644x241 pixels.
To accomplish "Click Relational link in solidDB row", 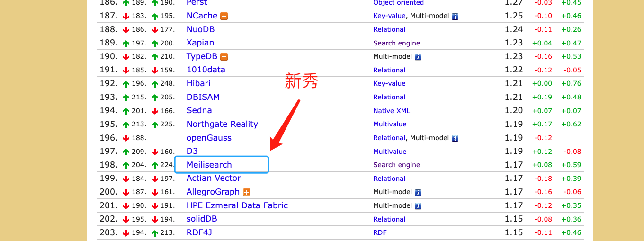I will 389,219.
